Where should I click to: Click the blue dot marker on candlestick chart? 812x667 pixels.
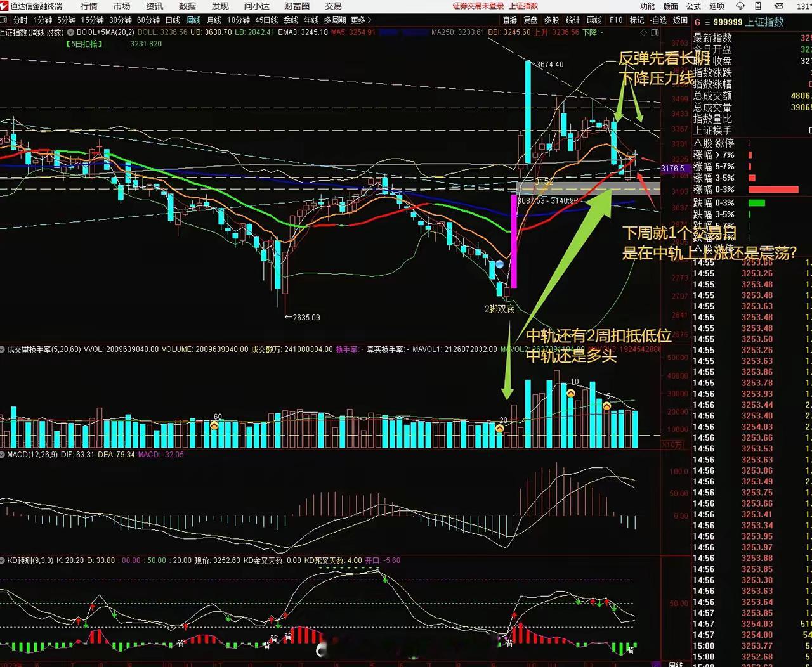500,264
